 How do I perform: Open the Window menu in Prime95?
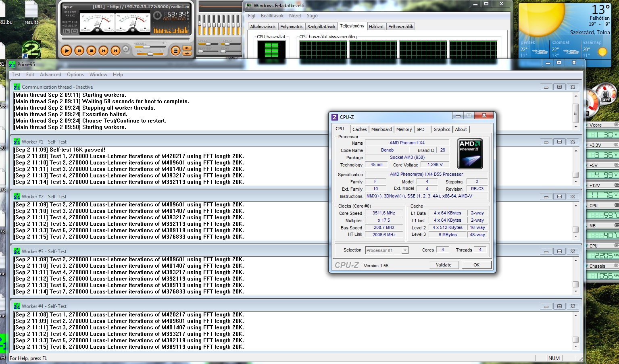(x=98, y=75)
